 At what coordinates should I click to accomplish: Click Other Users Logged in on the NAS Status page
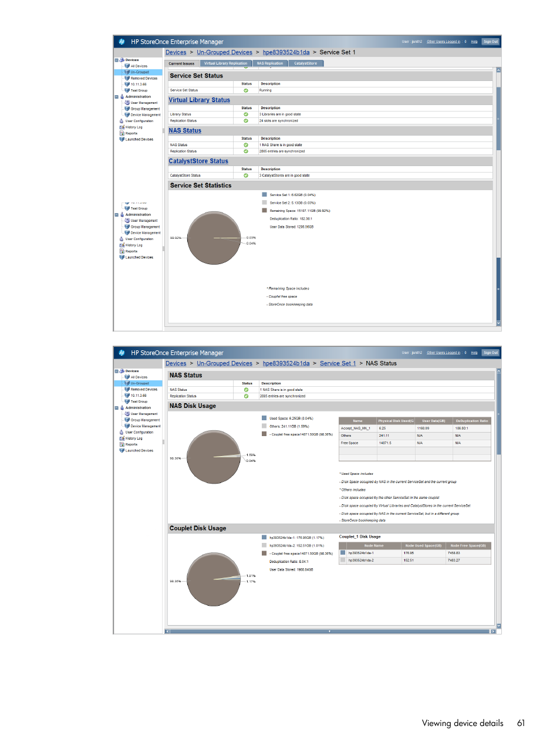click(443, 353)
